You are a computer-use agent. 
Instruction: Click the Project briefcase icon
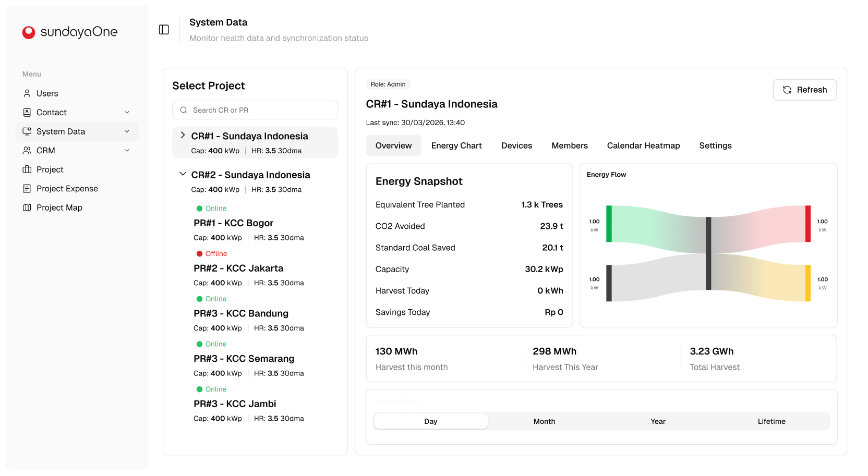[27, 169]
